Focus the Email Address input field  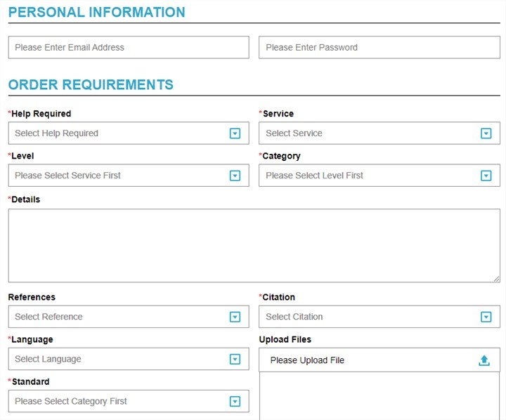pos(129,48)
